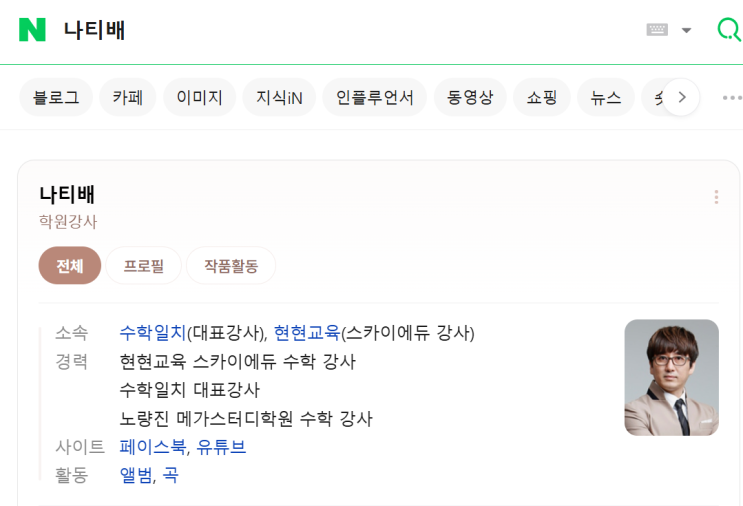Go to the 인플루언서 tab
This screenshot has width=743, height=506.
[375, 97]
